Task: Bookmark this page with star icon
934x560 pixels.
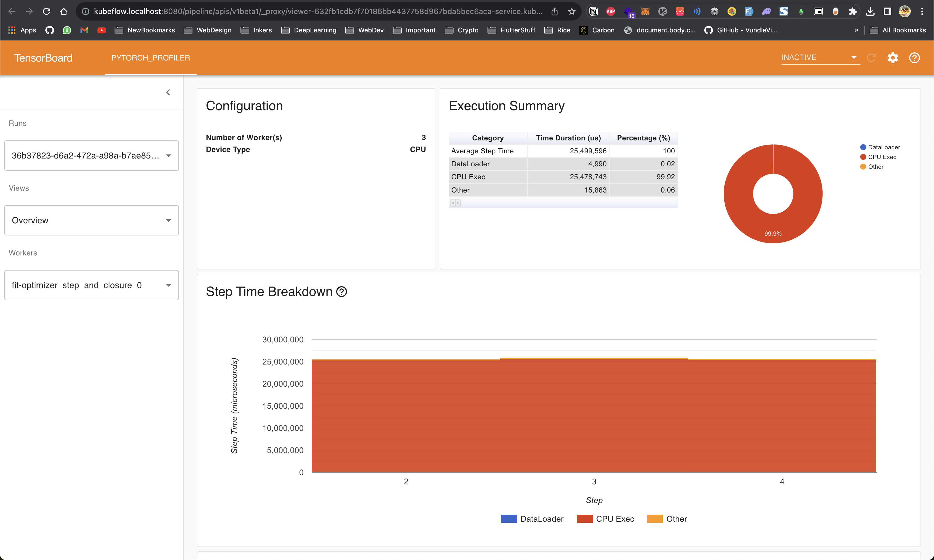Action: coord(571,11)
